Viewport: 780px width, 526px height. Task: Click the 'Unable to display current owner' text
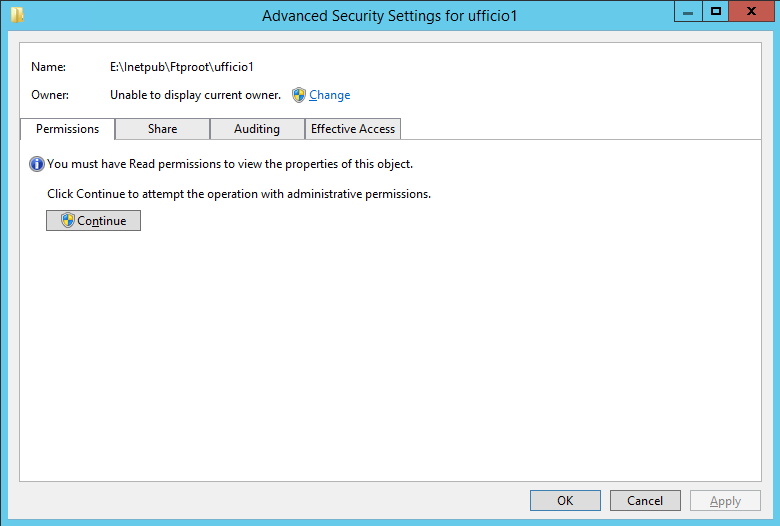pos(195,95)
